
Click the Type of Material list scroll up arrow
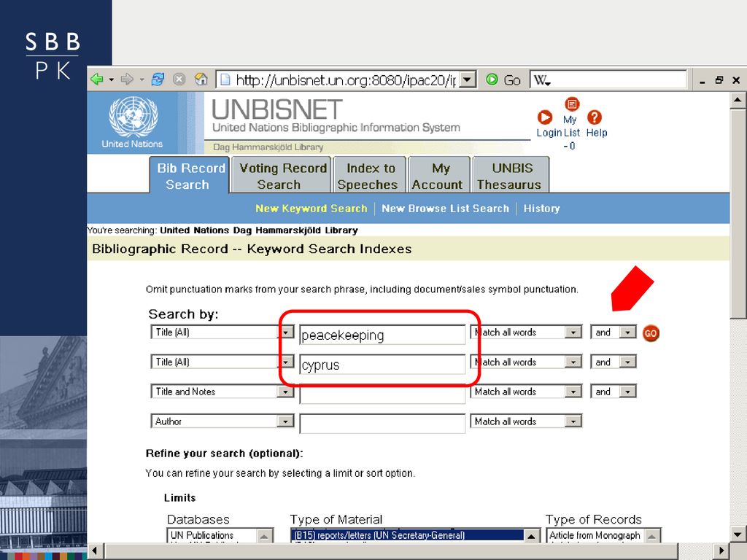pos(532,536)
